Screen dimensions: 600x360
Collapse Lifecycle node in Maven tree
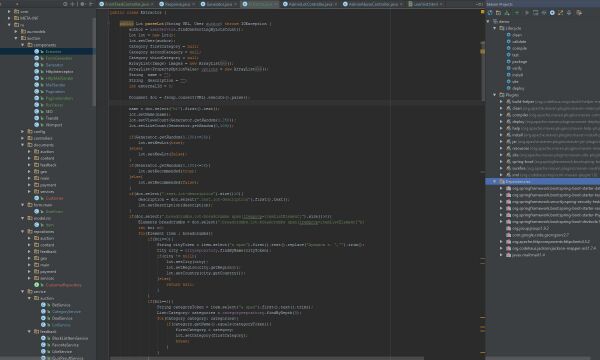[x=494, y=28]
